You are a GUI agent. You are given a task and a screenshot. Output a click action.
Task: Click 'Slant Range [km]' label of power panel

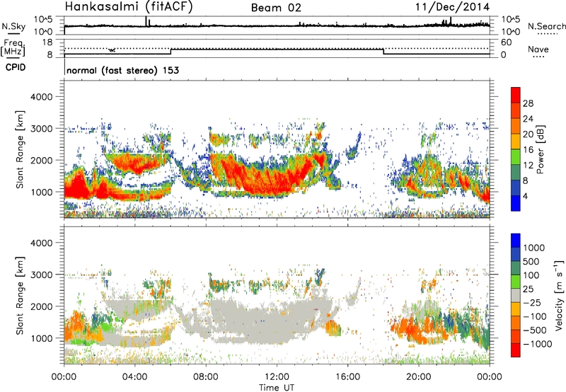20,150
